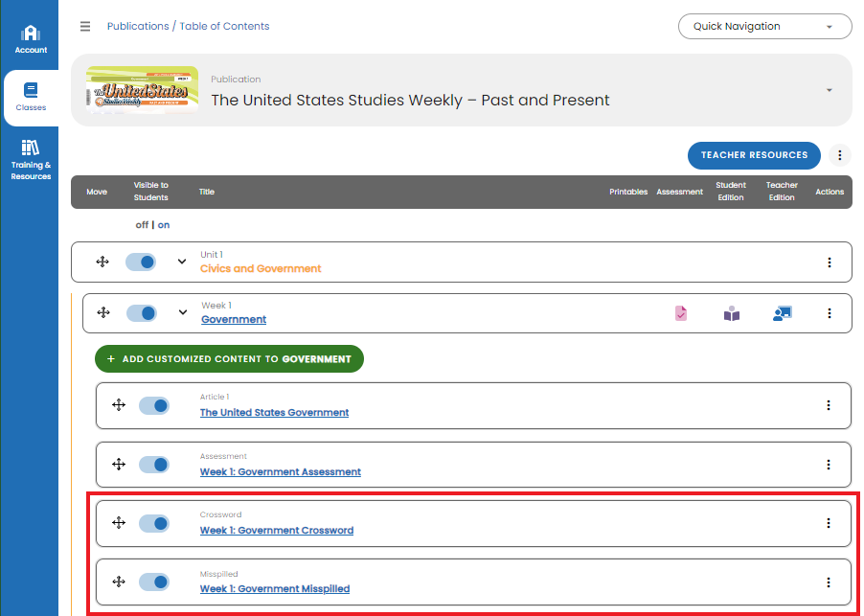This screenshot has width=864, height=616.
Task: Go to Publications breadcrumb
Action: coord(138,27)
